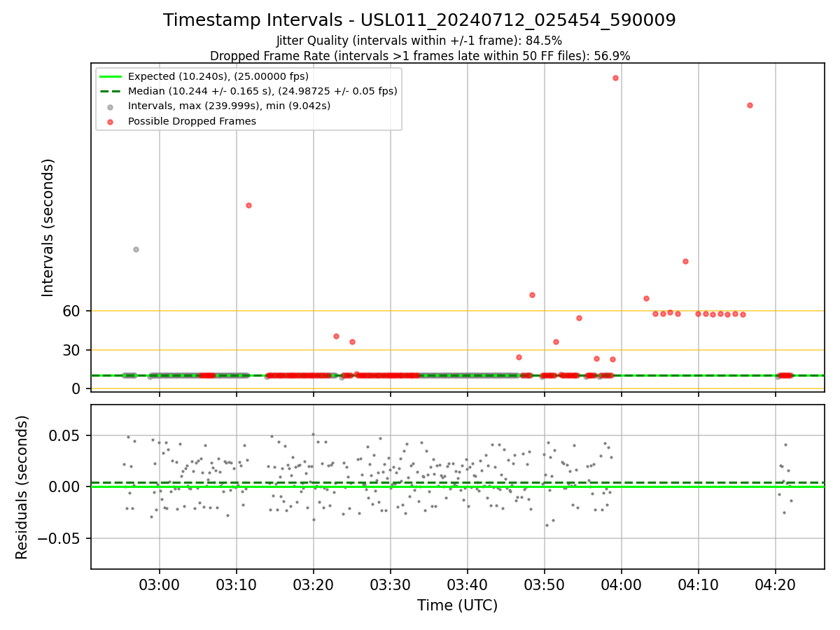The height and width of the screenshot is (630, 840).
Task: Click the red point above 60 near 03:48
Action: point(532,295)
